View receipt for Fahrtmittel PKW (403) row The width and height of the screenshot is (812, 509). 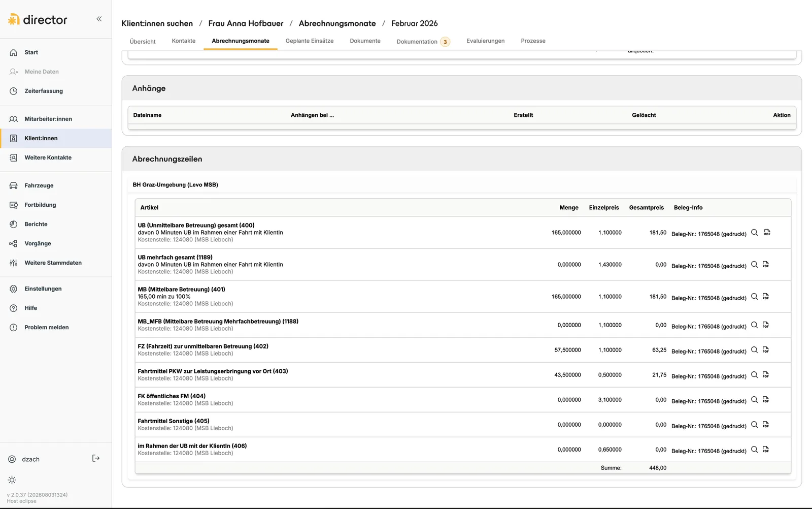(755, 374)
